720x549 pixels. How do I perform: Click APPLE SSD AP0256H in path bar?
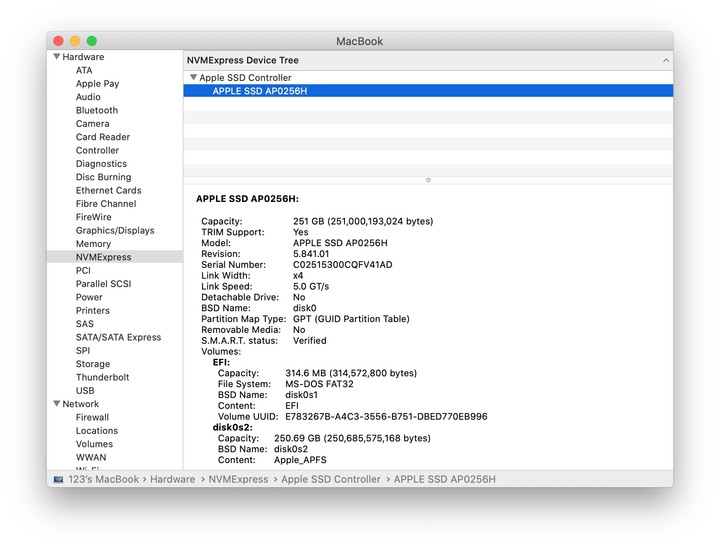(444, 479)
